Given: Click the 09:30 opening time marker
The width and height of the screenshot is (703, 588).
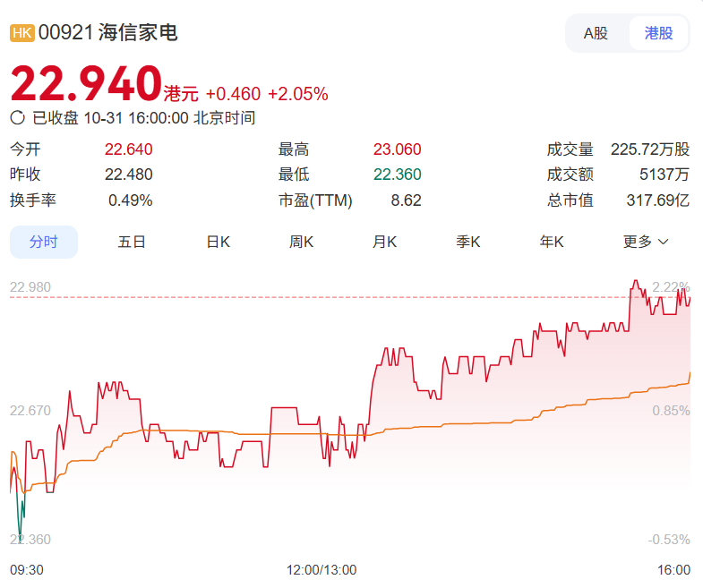Looking at the screenshot, I should pos(27,569).
